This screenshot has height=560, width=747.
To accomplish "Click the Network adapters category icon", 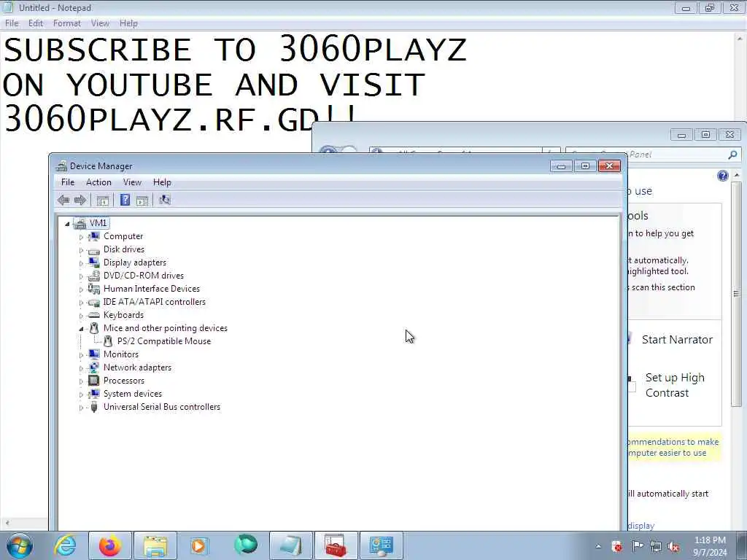I will (x=94, y=367).
